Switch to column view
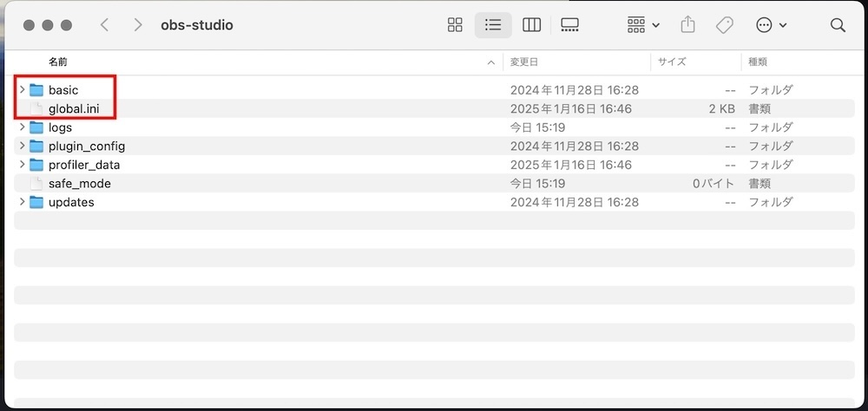 (x=531, y=25)
